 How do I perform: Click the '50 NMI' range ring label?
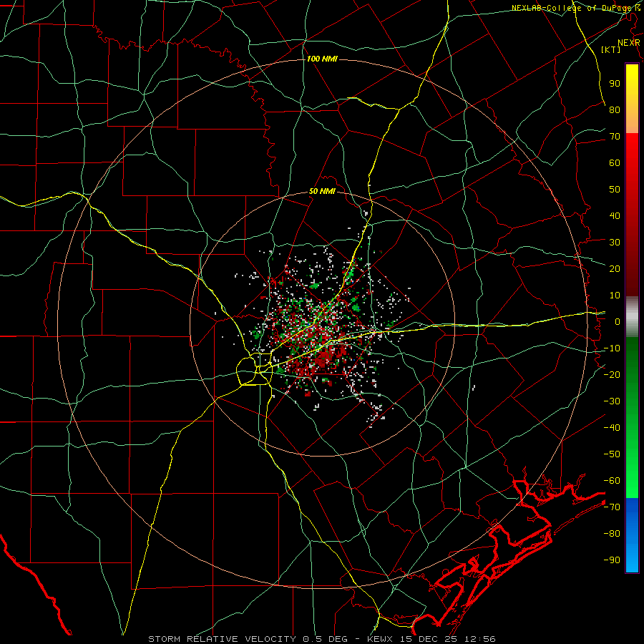tap(322, 191)
